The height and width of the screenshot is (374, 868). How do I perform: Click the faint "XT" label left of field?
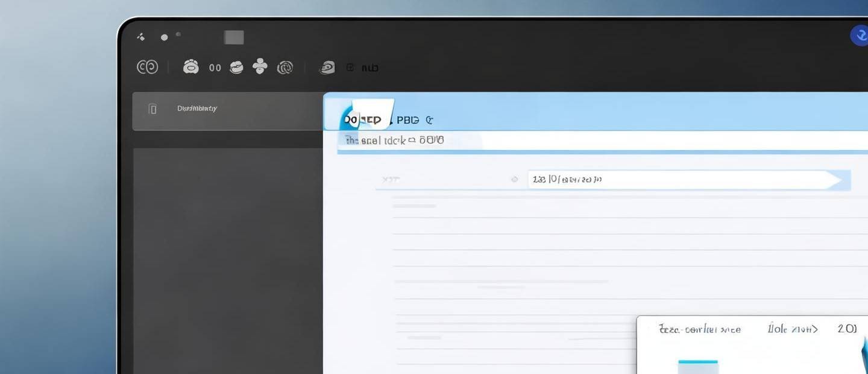click(391, 179)
